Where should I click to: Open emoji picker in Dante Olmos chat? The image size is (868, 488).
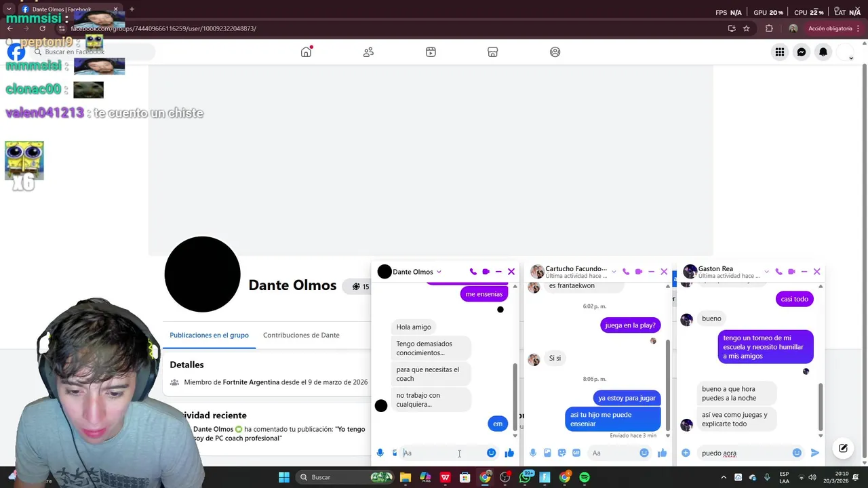pos(491,453)
